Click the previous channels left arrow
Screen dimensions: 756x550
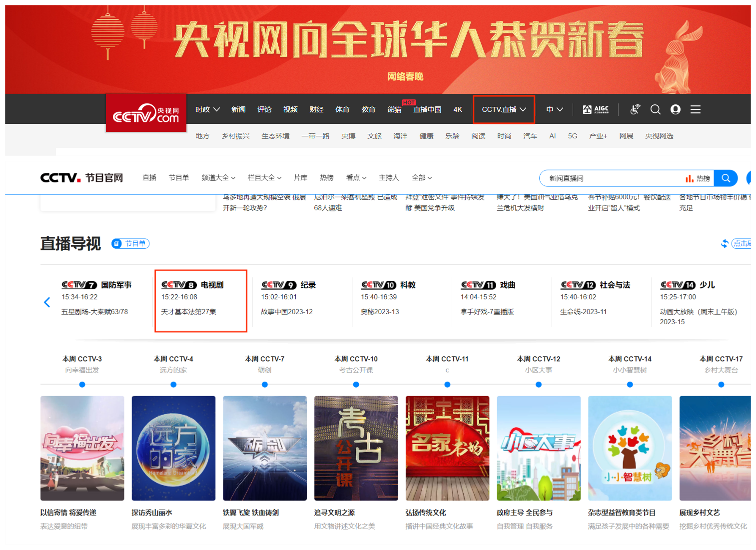47,302
